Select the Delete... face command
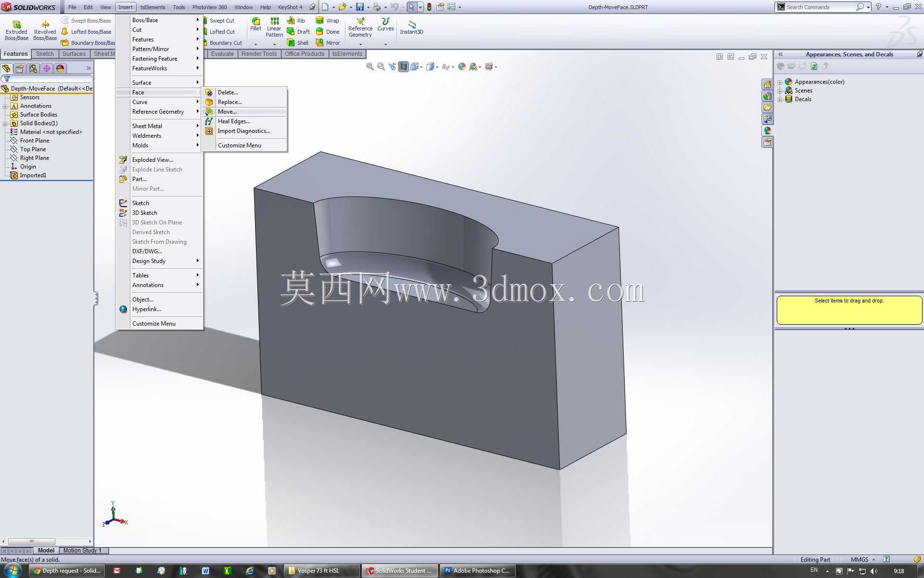The height and width of the screenshot is (578, 924). click(x=245, y=92)
